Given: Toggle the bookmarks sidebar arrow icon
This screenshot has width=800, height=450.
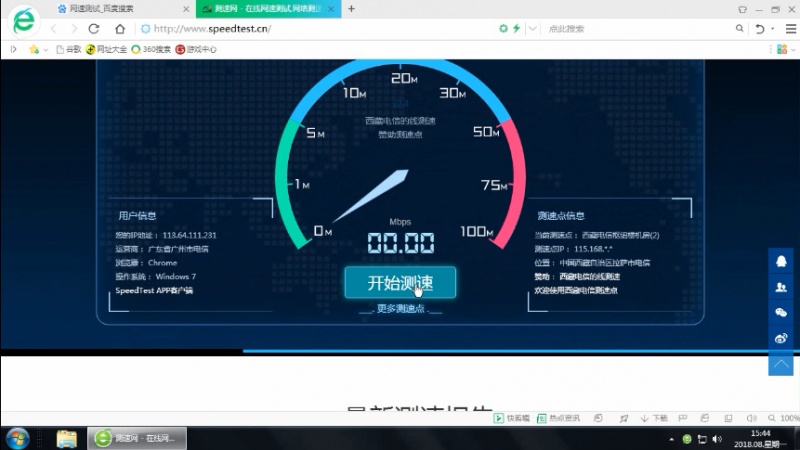Looking at the screenshot, I should [14, 49].
